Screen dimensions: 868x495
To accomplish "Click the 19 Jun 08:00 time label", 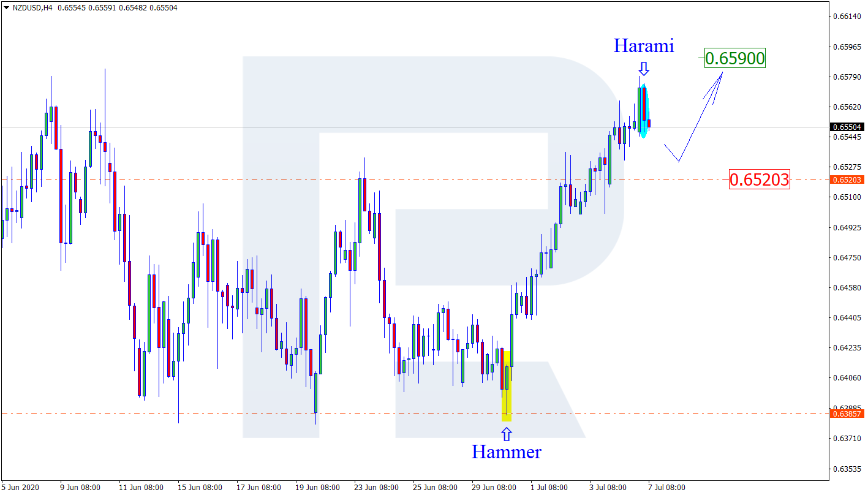I will click(x=317, y=488).
